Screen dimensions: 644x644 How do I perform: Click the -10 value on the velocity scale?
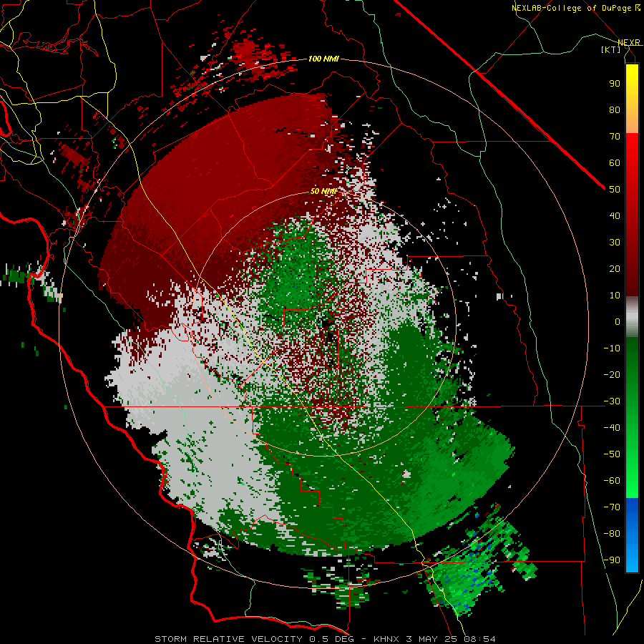coord(612,348)
